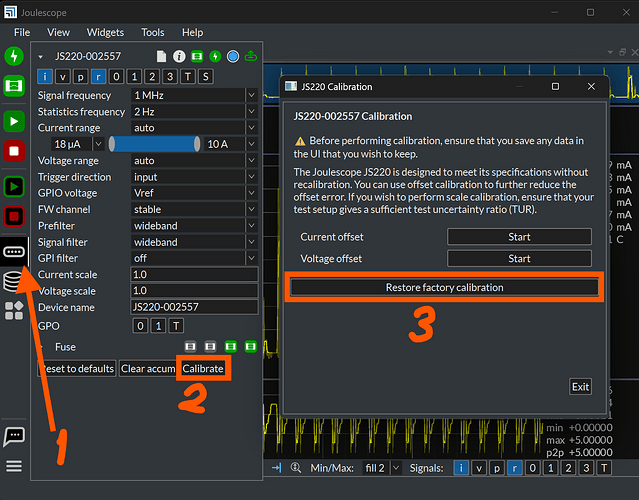Click the Clear accum button

coord(148,368)
